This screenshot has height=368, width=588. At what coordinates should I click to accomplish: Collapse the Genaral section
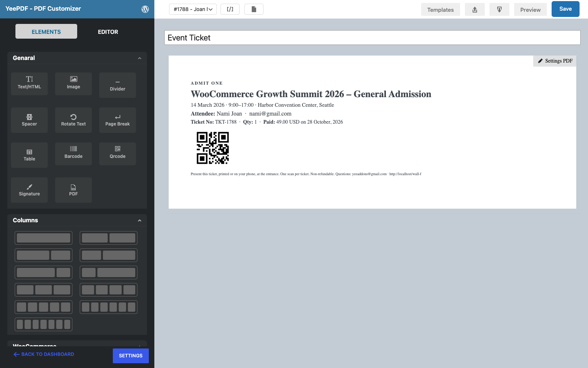(x=140, y=58)
